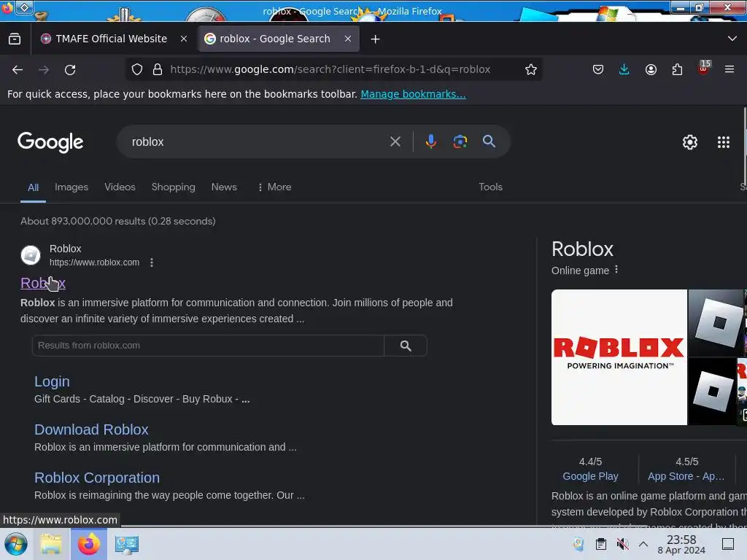Focus the Results from roblox.com field

coord(208,346)
